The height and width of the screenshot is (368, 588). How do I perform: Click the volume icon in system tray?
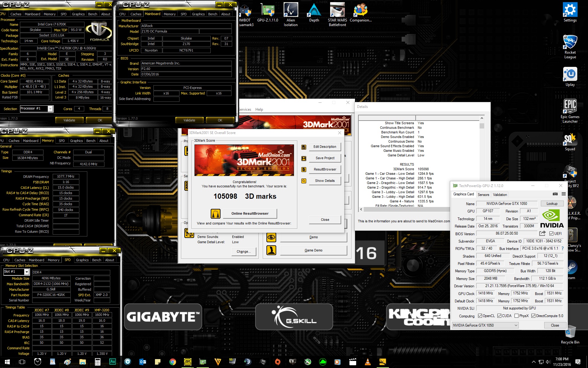click(x=548, y=362)
